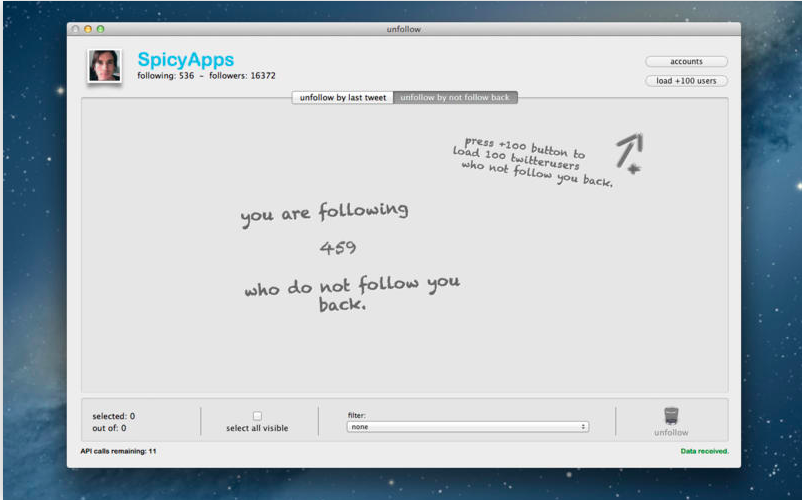Click the selected: 0 label
802x500 pixels.
click(x=114, y=416)
